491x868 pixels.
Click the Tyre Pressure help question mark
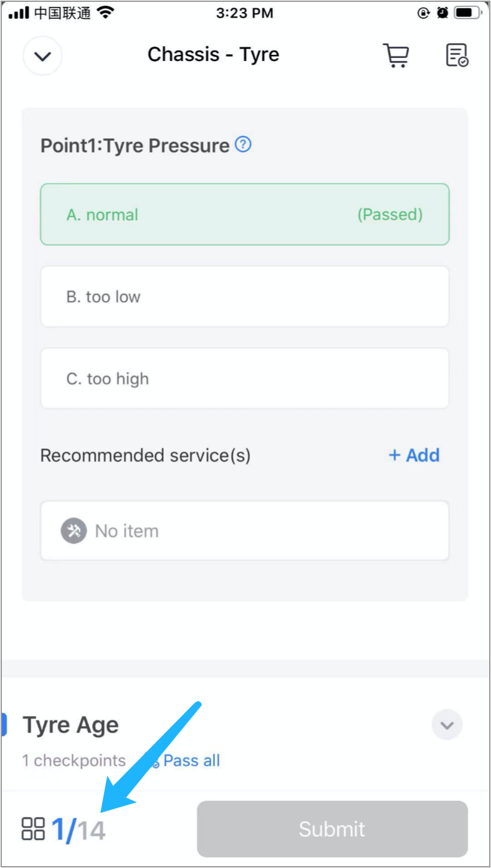(243, 145)
